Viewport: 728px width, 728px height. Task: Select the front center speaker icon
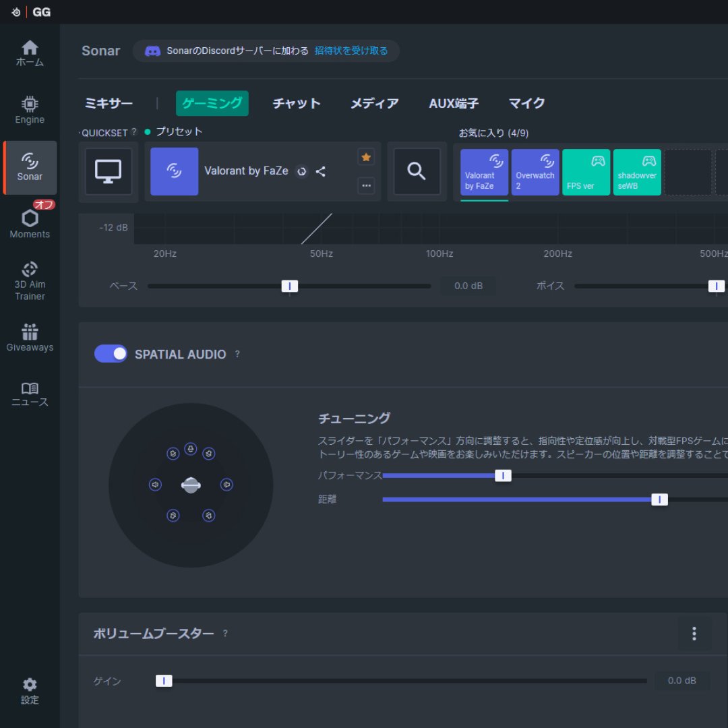tap(190, 448)
